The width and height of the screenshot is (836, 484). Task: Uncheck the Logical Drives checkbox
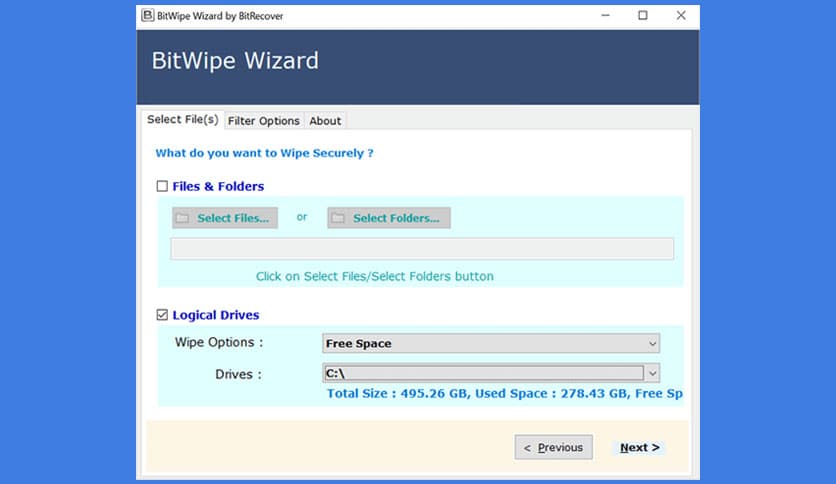(162, 315)
